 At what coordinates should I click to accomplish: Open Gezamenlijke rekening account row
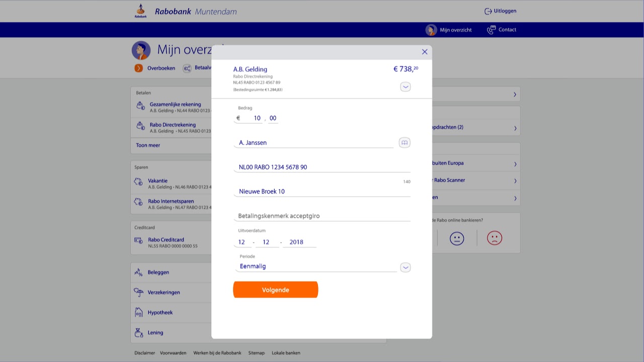171,108
